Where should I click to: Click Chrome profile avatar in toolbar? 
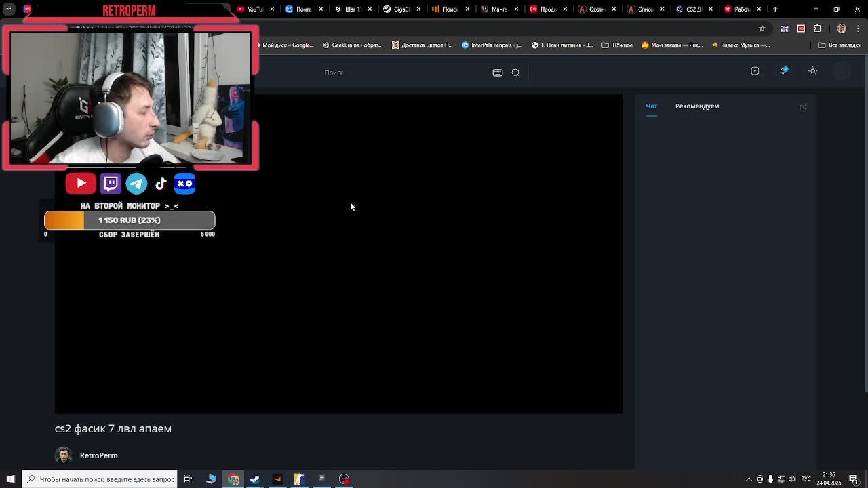pyautogui.click(x=842, y=28)
